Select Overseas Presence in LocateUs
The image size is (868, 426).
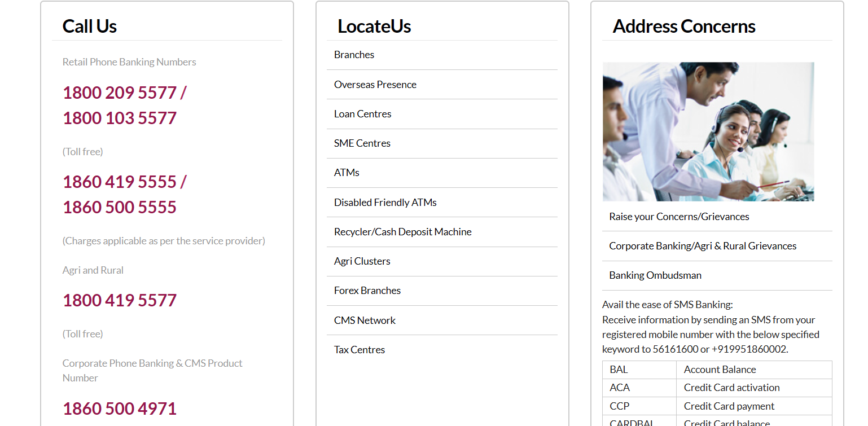tap(375, 85)
